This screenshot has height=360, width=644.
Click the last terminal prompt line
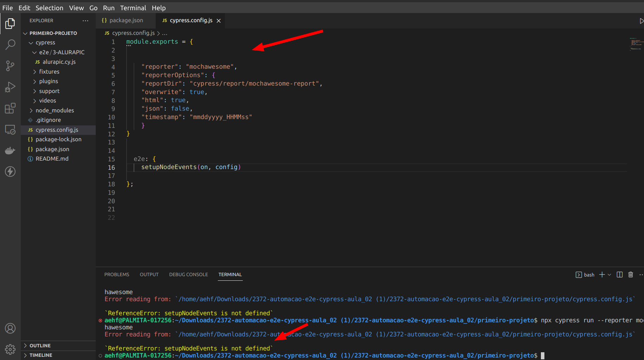(x=321, y=356)
